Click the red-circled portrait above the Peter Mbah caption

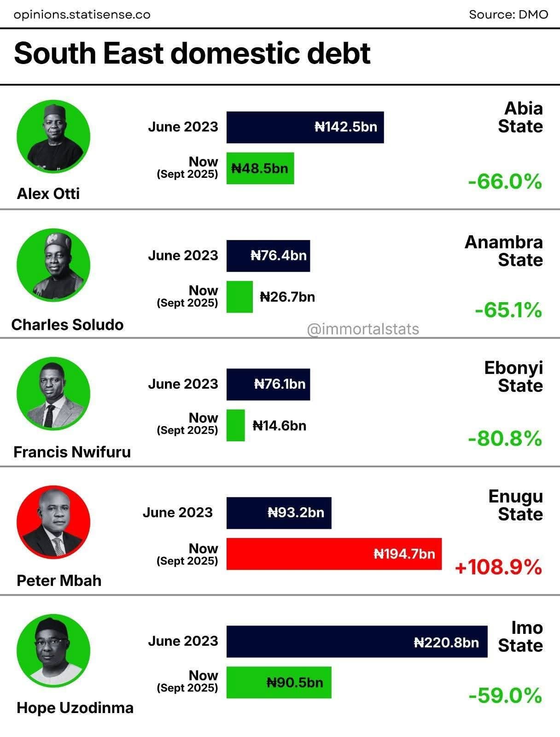(x=53, y=522)
